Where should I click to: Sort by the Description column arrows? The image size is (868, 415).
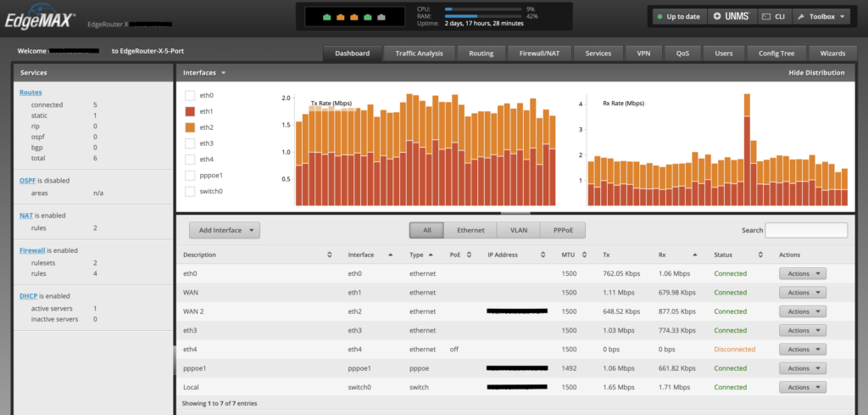[x=329, y=255]
